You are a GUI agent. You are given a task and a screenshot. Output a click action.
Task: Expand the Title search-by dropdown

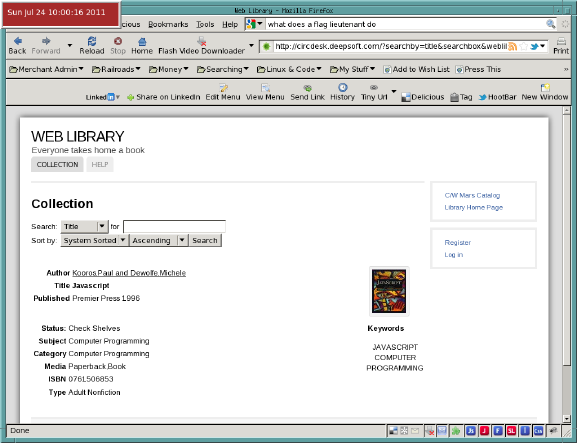(x=85, y=226)
